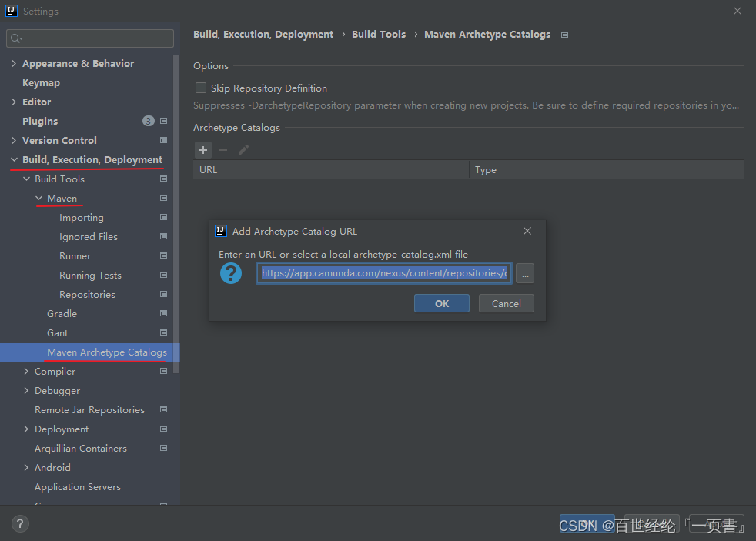
Task: Click the project icon beside Gant
Action: [163, 333]
